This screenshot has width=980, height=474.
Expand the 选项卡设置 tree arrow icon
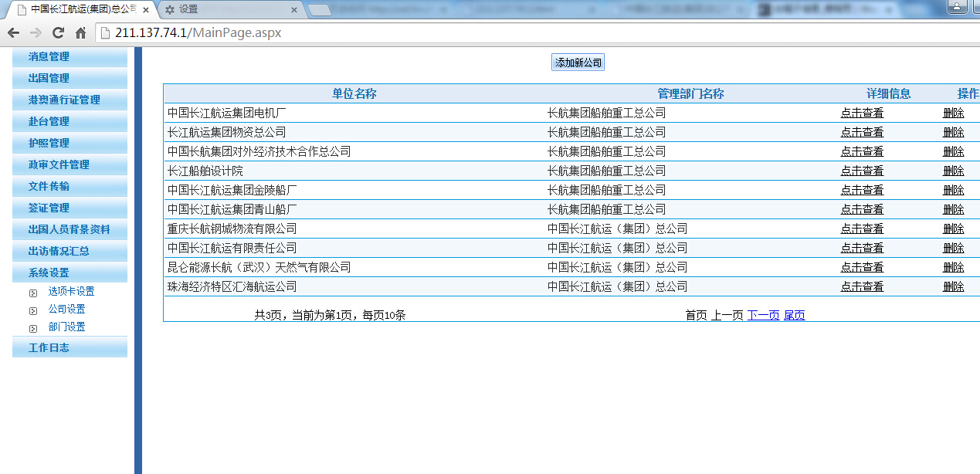click(x=33, y=293)
